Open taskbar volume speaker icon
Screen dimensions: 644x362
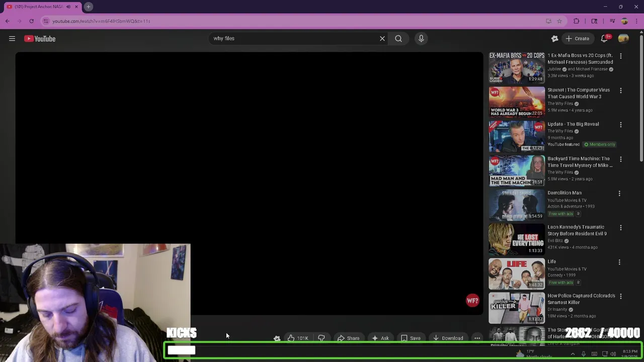tap(613, 354)
